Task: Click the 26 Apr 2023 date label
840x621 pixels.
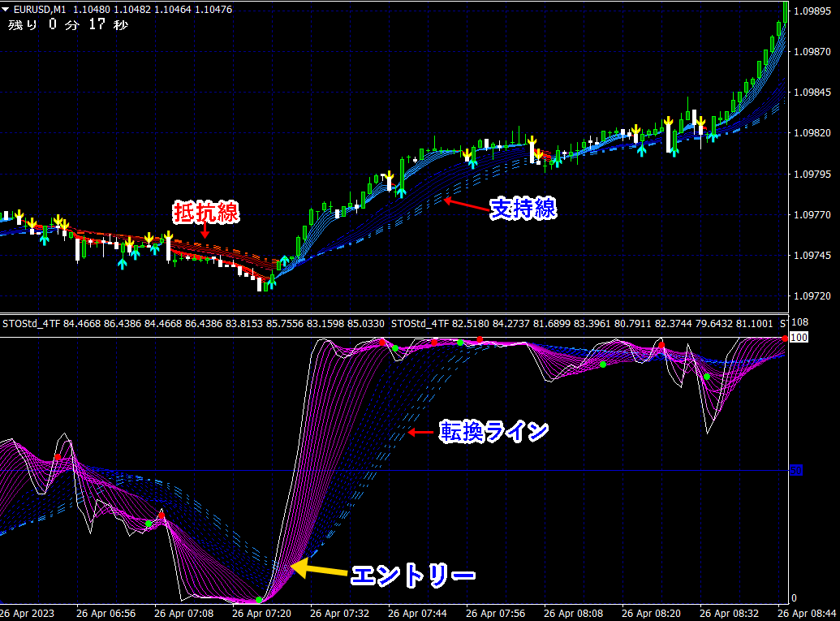Action: coord(27,614)
